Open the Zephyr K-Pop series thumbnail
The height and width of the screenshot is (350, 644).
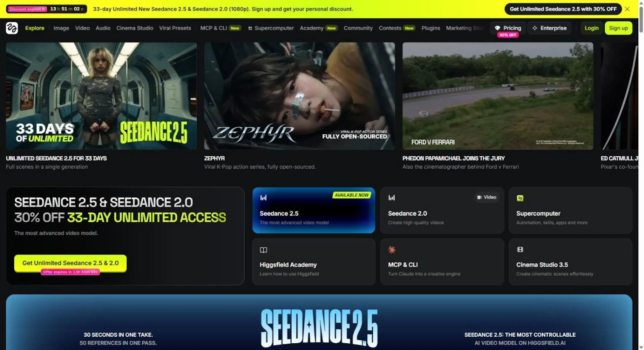pos(300,96)
